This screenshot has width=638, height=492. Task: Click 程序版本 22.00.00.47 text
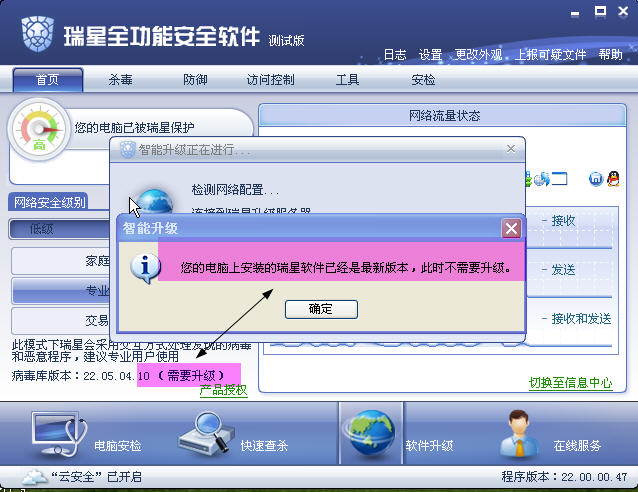coord(564,477)
